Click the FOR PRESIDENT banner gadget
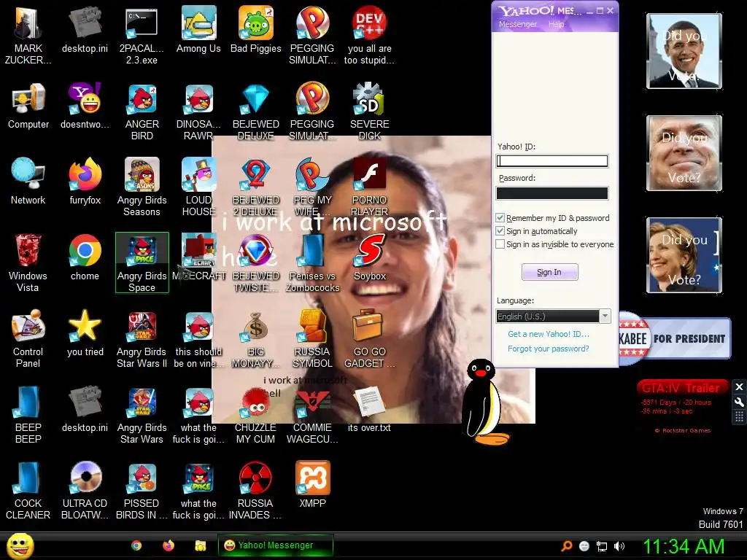 coord(675,338)
